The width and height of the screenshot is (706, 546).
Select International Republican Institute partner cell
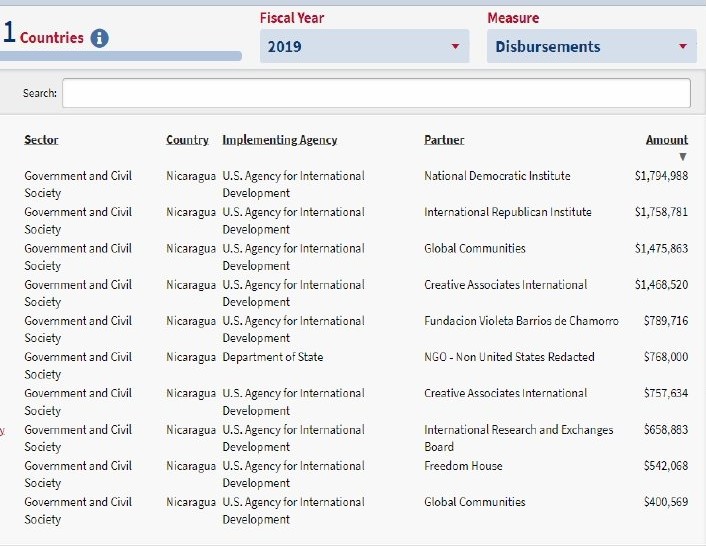tap(508, 212)
